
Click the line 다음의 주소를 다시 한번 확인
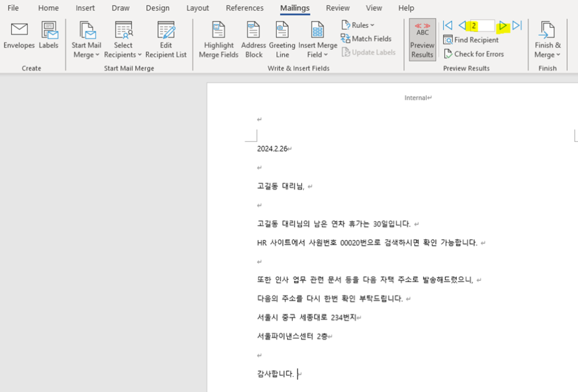click(330, 299)
